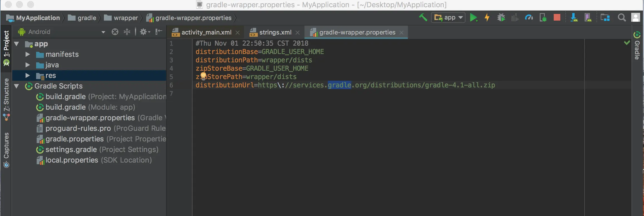Viewport: 644px width, 216px height.
Task: Expand the manifests folder
Action: point(28,54)
